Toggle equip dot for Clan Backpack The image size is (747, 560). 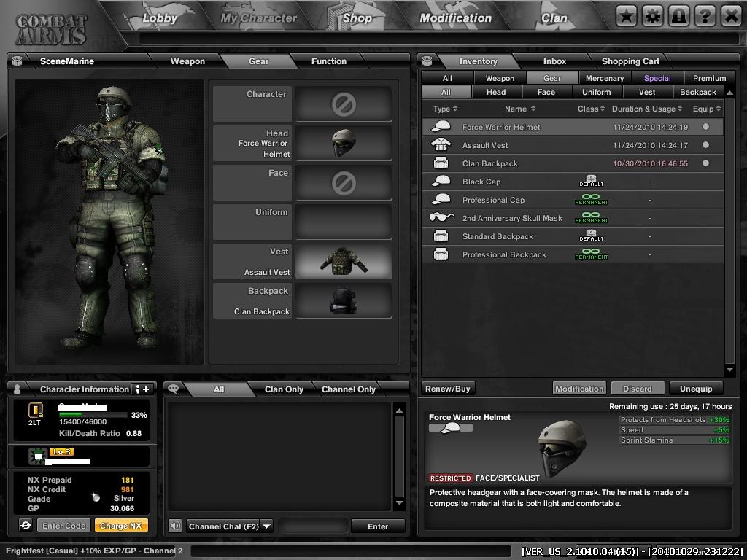coord(705,163)
